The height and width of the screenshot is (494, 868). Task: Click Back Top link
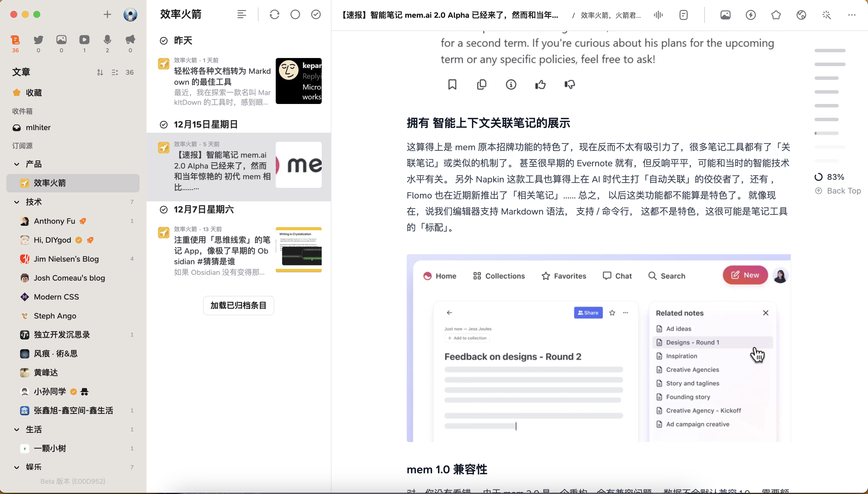[x=838, y=191]
